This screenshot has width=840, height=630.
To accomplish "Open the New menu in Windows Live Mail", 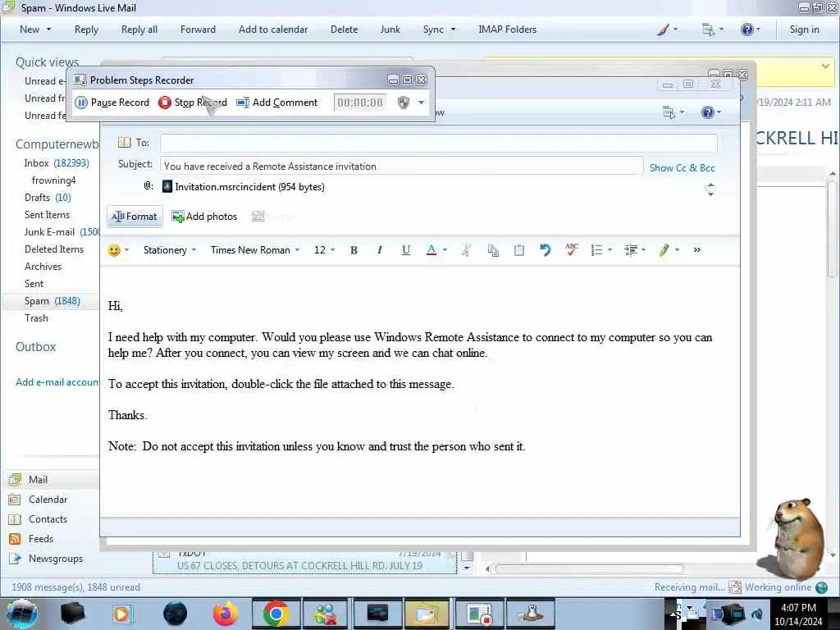I will [x=34, y=30].
